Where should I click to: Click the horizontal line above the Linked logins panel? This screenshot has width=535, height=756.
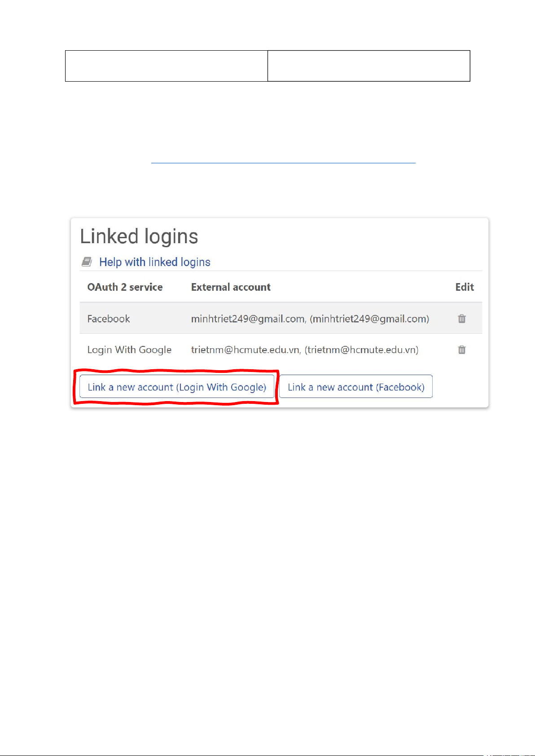pos(283,163)
